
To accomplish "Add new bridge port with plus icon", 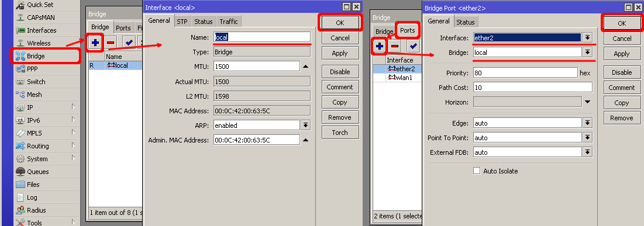I will click(x=379, y=46).
